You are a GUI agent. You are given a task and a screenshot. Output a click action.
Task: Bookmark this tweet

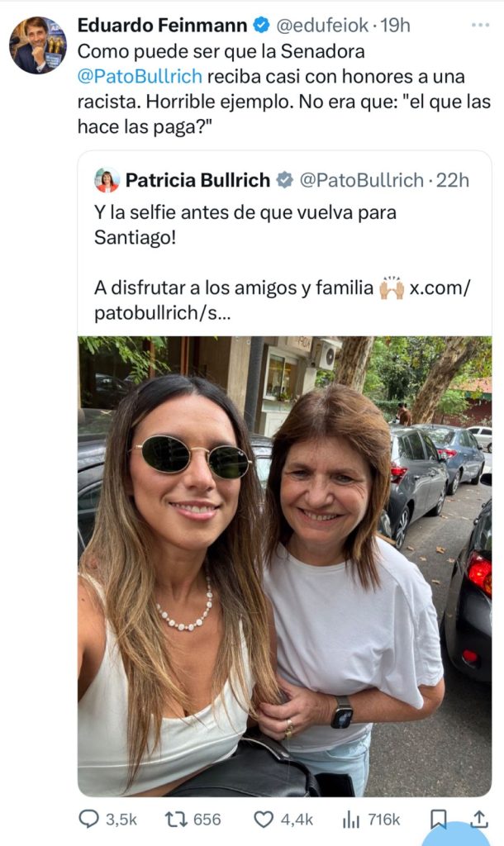[x=439, y=819]
